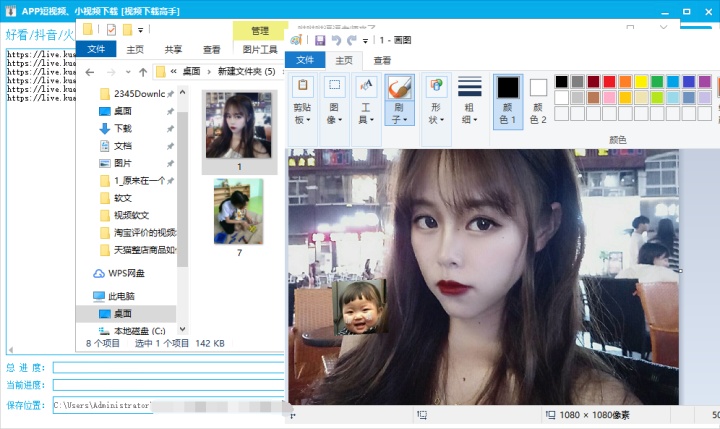Pick the yellow color swatch

641,82
